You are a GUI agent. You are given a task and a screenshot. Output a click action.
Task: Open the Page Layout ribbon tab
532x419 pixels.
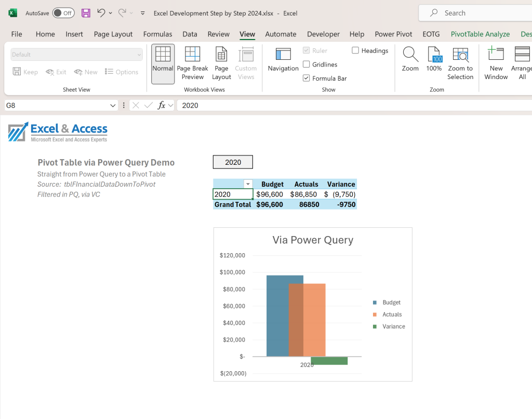click(x=113, y=34)
